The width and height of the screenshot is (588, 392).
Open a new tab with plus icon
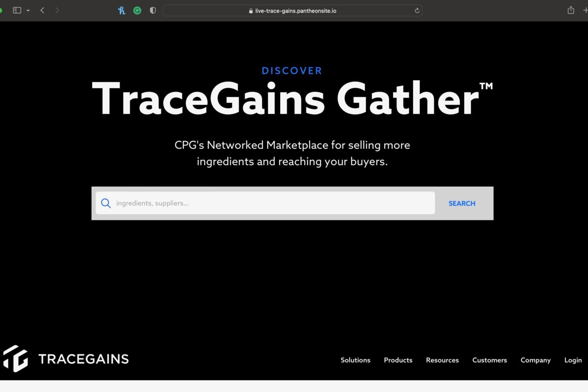[585, 10]
